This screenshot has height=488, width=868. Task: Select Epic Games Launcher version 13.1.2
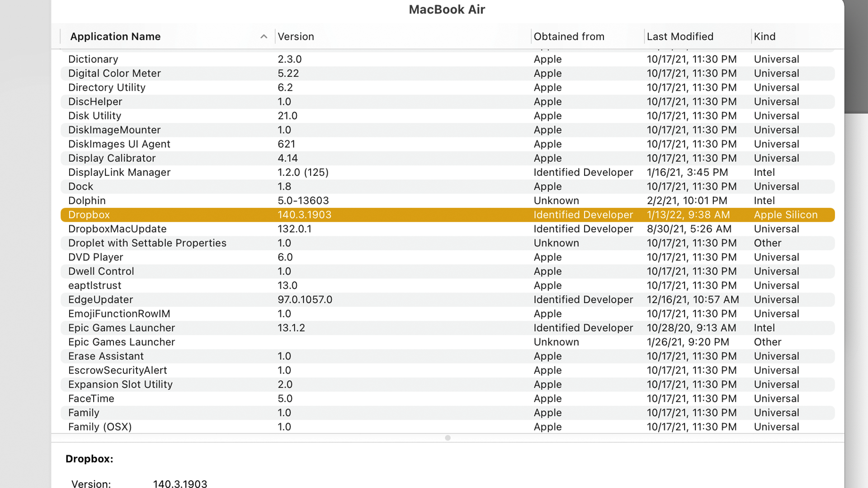[448, 328]
